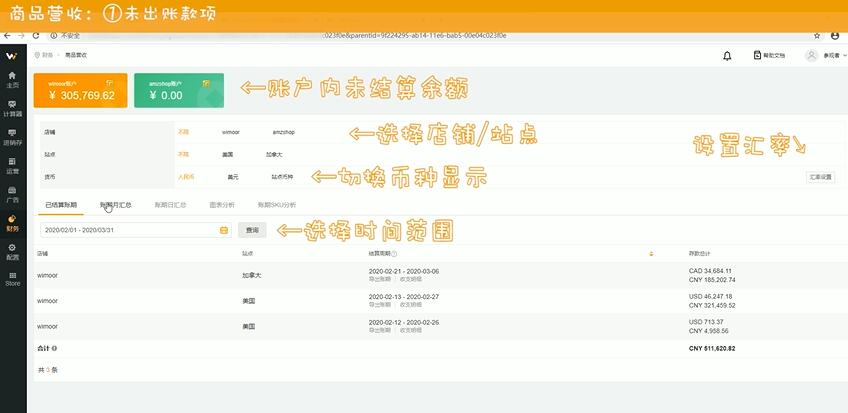Click 收支明细 in the 2020-02-12 period row
This screenshot has width=848, height=413.
[x=410, y=330]
